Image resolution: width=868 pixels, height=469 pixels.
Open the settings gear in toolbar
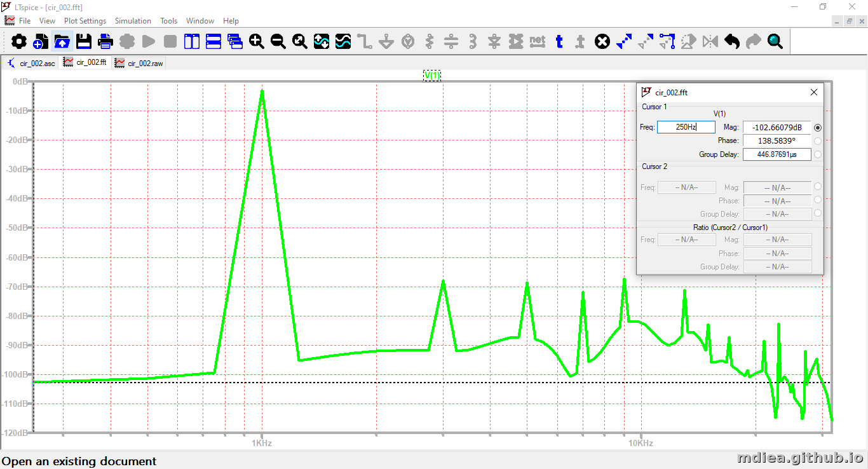pos(19,42)
